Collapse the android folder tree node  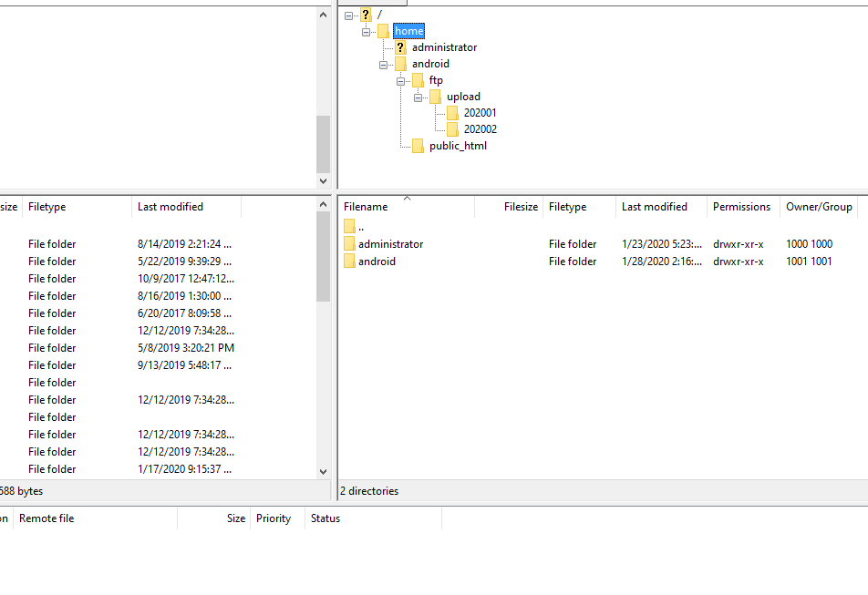(383, 65)
